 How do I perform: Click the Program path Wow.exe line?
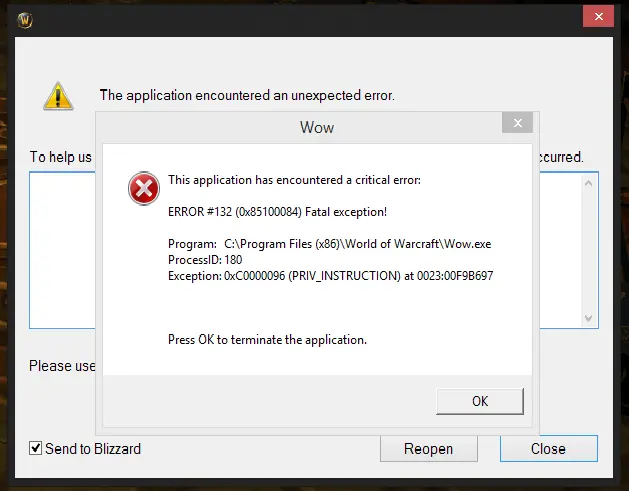pyautogui.click(x=329, y=244)
